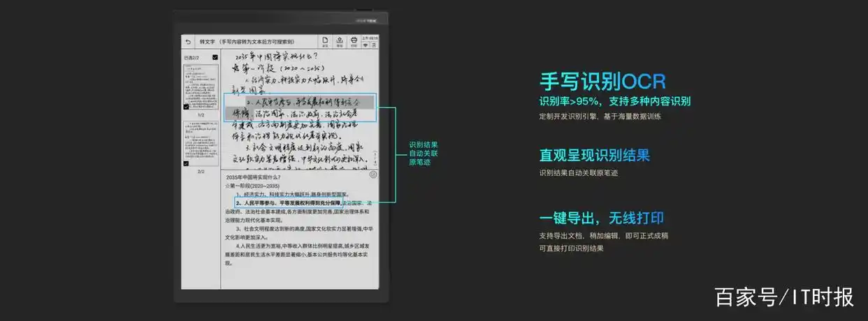Toggle the 已选2/2 select-all checkbox

[215, 57]
